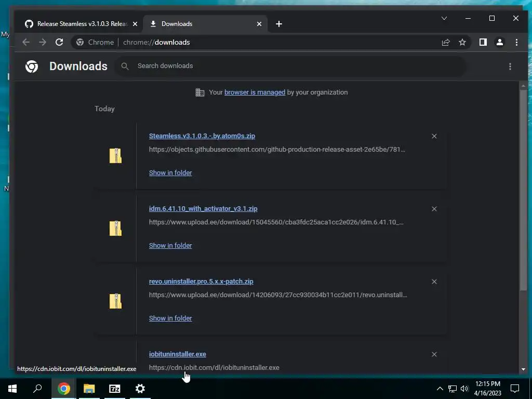The width and height of the screenshot is (532, 399).
Task: Select the Downloads tab
Action: coord(206,24)
